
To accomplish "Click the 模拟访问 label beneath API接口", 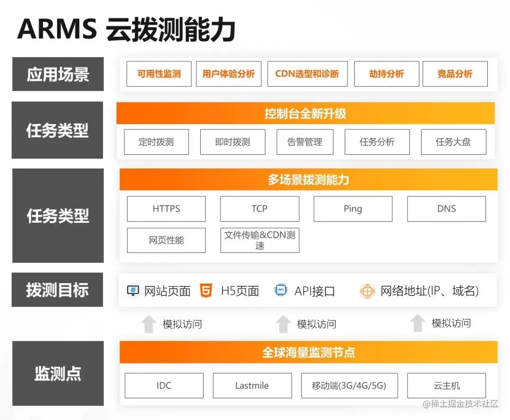I will coord(317,324).
